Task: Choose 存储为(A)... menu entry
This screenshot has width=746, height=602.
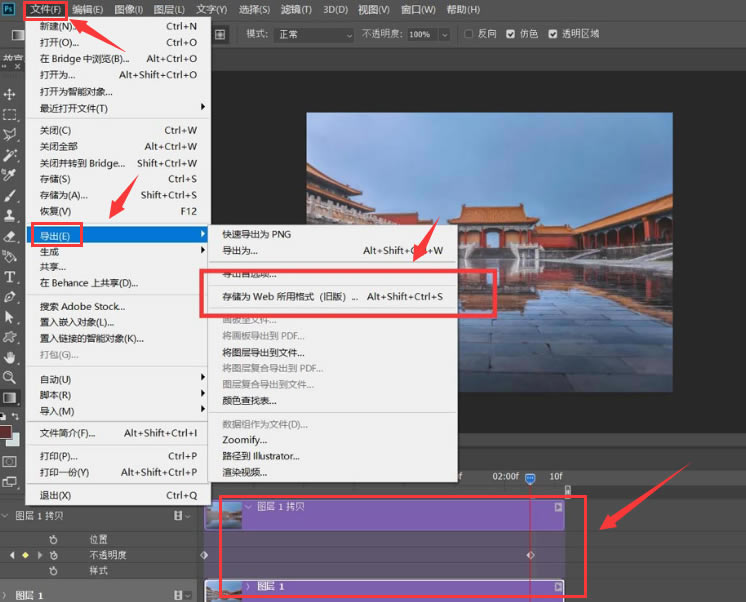Action: click(118, 195)
